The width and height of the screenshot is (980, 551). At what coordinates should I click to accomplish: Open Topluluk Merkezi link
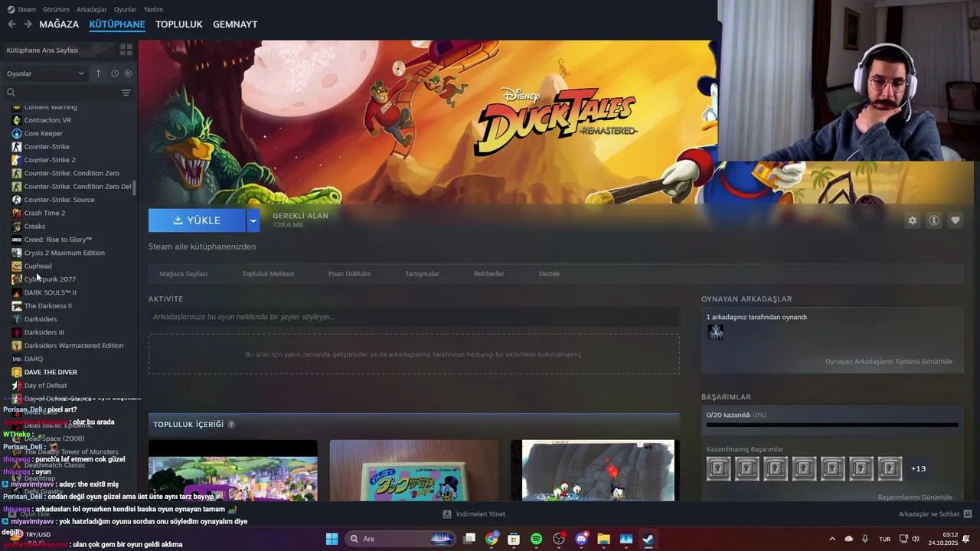(x=268, y=273)
